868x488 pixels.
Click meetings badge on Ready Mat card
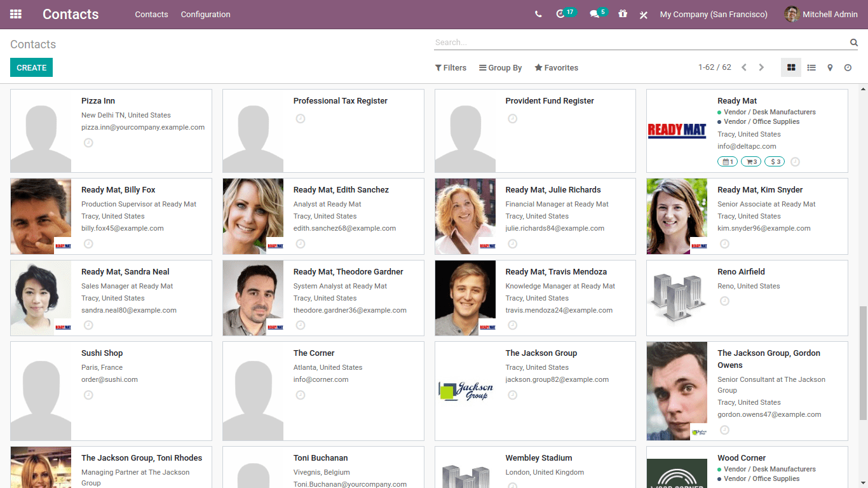728,162
